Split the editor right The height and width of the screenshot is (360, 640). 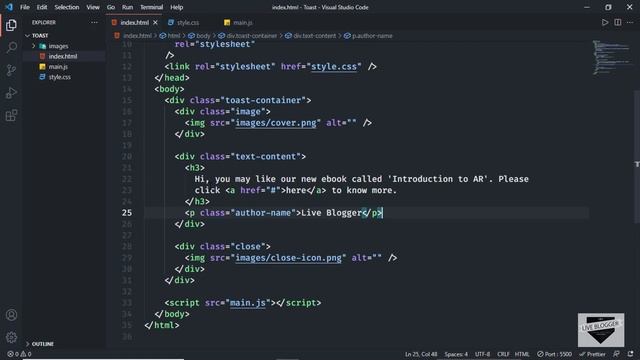pyautogui.click(x=618, y=22)
